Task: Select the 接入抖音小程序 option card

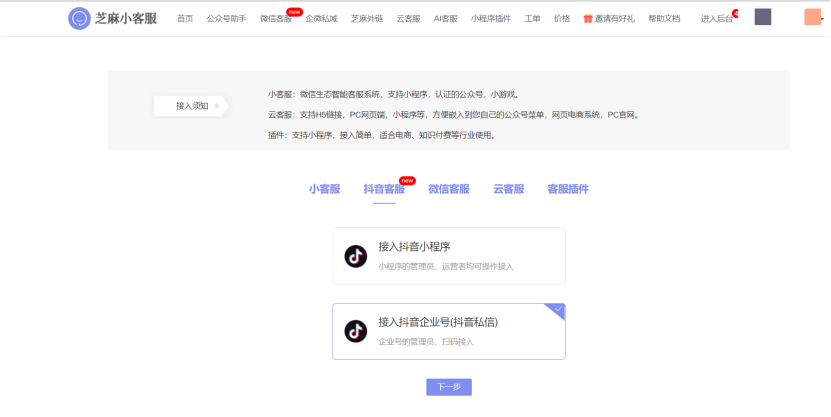Action: [449, 256]
